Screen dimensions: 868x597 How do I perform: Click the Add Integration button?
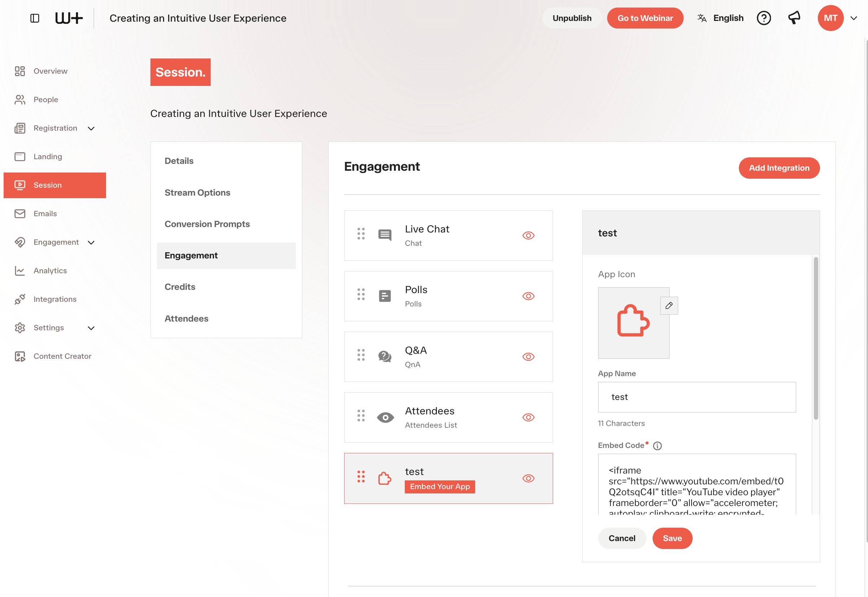[x=779, y=168]
